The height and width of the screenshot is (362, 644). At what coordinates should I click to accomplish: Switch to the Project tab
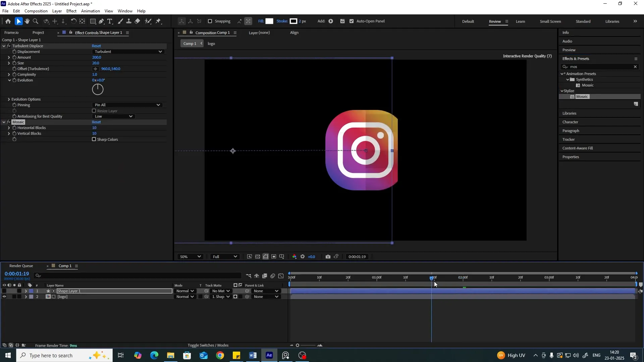38,33
